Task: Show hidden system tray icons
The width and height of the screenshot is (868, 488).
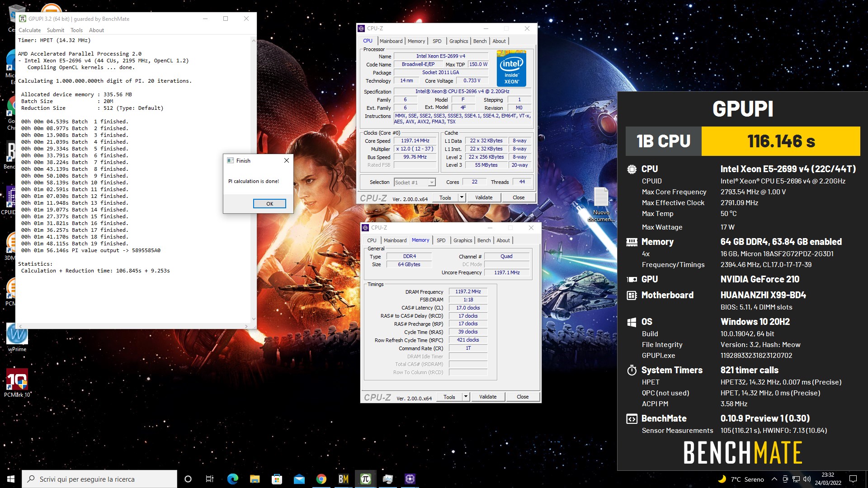Action: point(774,479)
